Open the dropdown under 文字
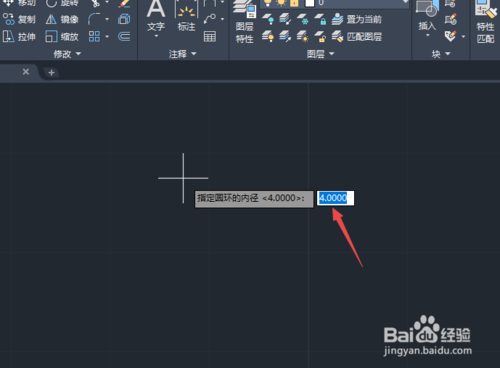 coord(156,36)
